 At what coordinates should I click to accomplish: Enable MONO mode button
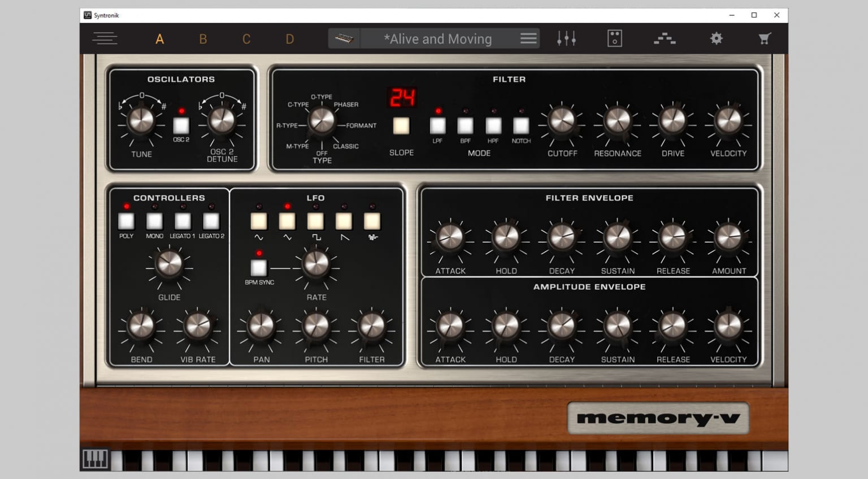(154, 221)
